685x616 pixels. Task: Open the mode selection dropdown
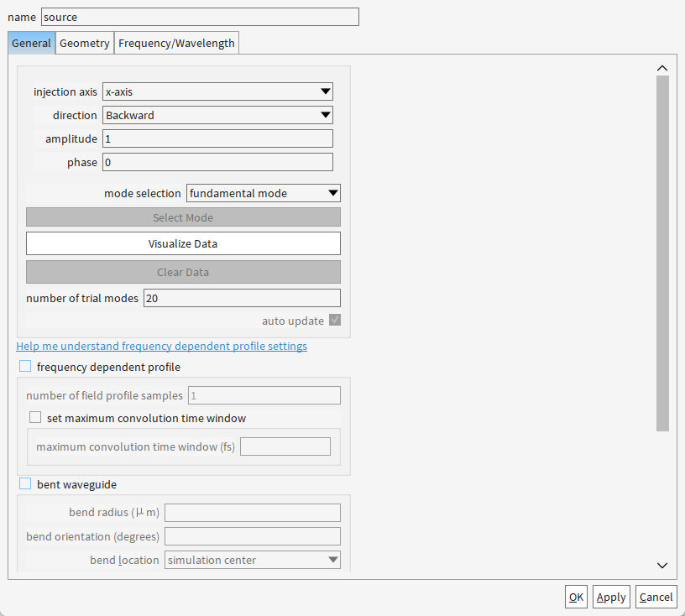click(x=264, y=193)
